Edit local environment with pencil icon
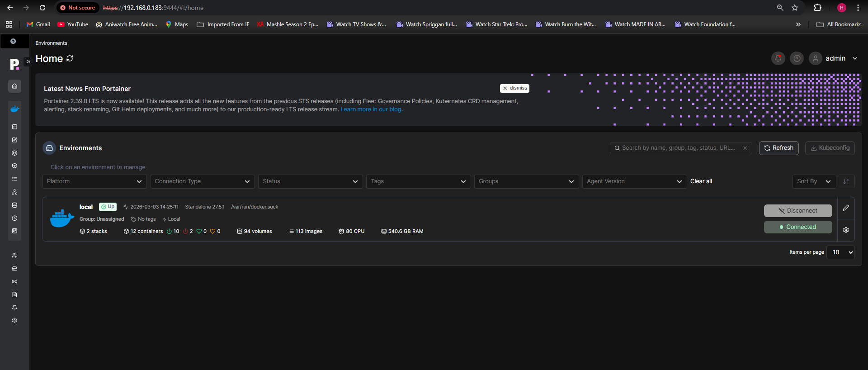Screen dimensions: 868x370 (846, 208)
